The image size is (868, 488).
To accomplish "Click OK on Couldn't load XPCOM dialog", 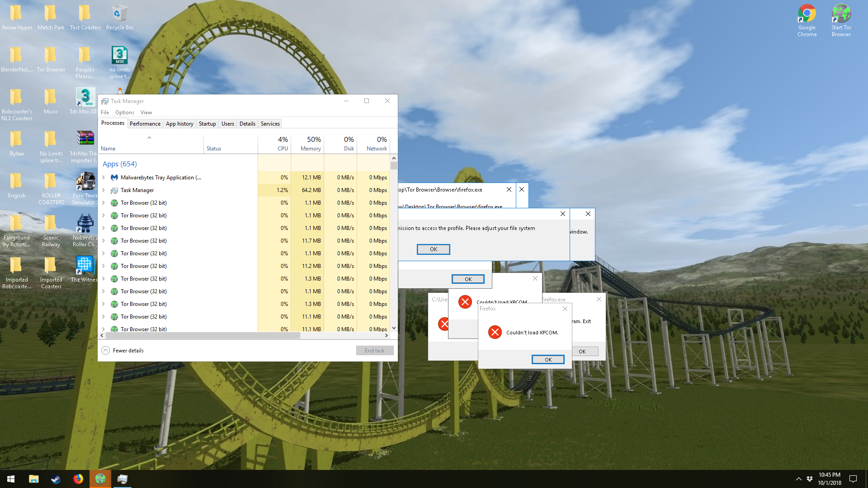I will coord(548,360).
